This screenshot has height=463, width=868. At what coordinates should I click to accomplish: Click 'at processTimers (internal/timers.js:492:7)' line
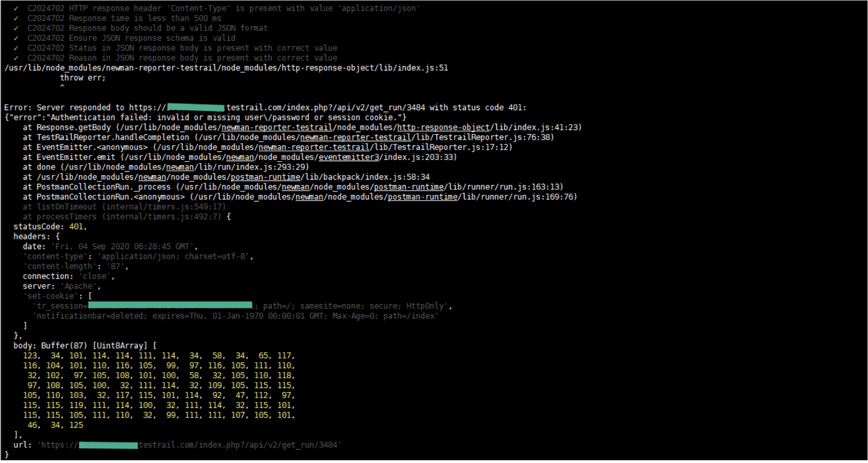click(x=126, y=217)
